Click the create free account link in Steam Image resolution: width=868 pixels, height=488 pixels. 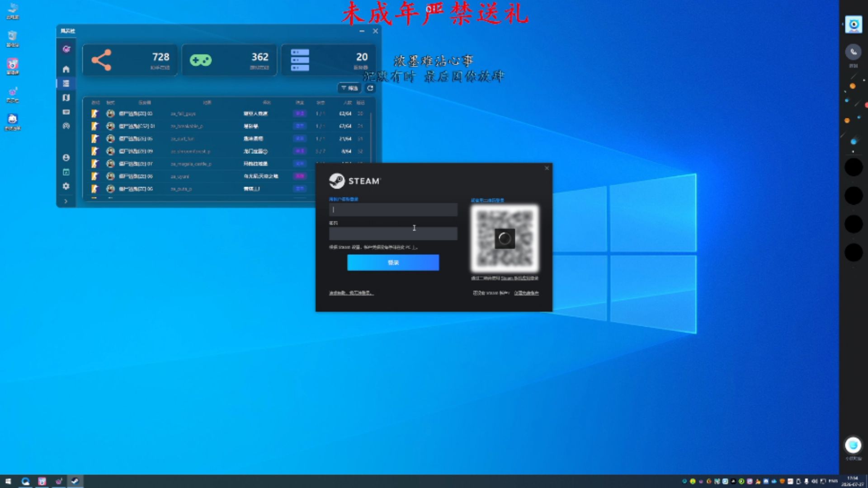click(526, 293)
